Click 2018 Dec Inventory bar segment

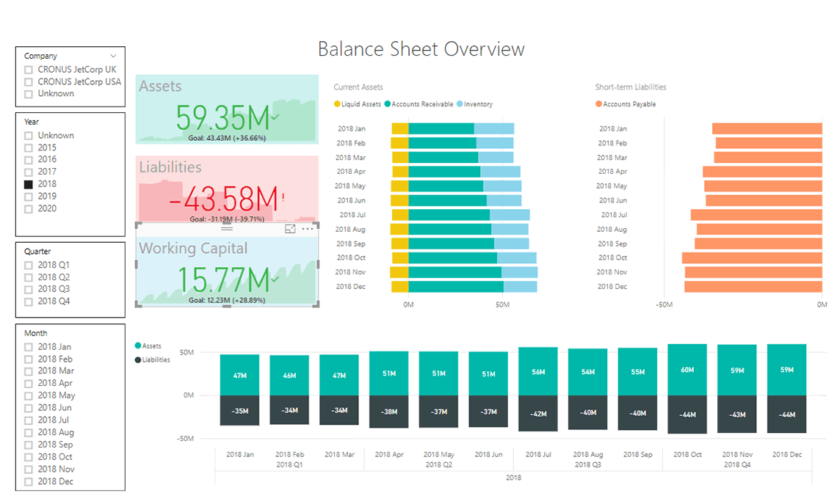(520, 286)
